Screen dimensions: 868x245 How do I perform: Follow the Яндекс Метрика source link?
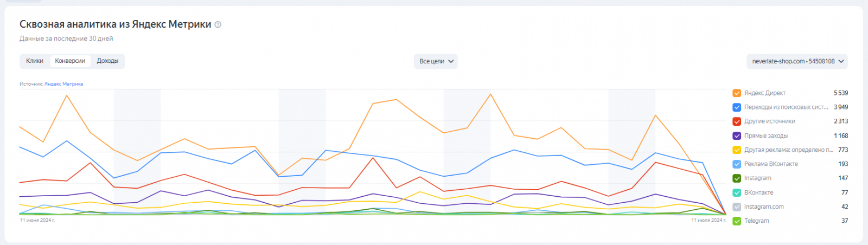[x=63, y=84]
